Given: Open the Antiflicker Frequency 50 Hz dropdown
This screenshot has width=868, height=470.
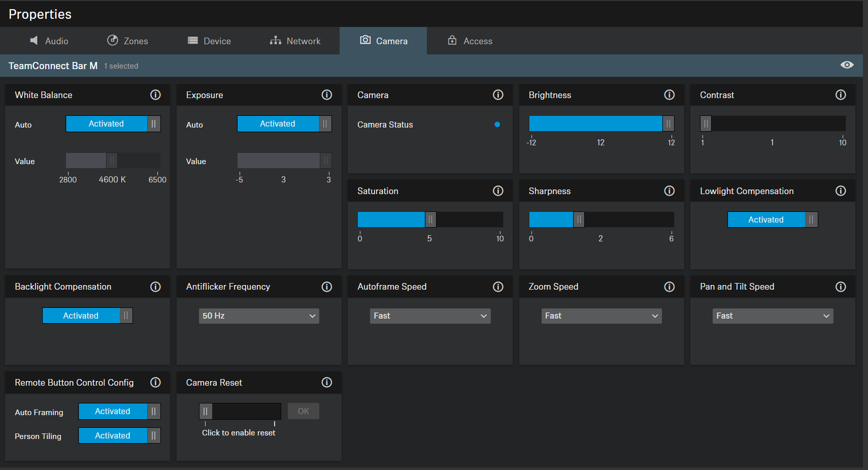Looking at the screenshot, I should click(259, 316).
